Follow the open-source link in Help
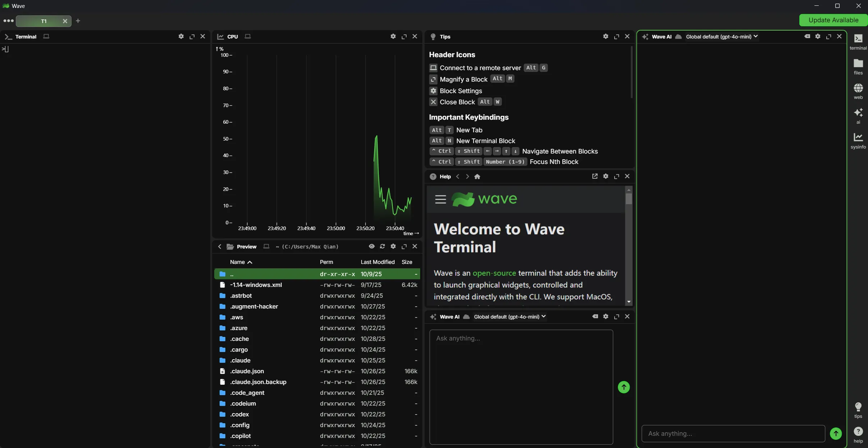The image size is (868, 448). click(494, 273)
